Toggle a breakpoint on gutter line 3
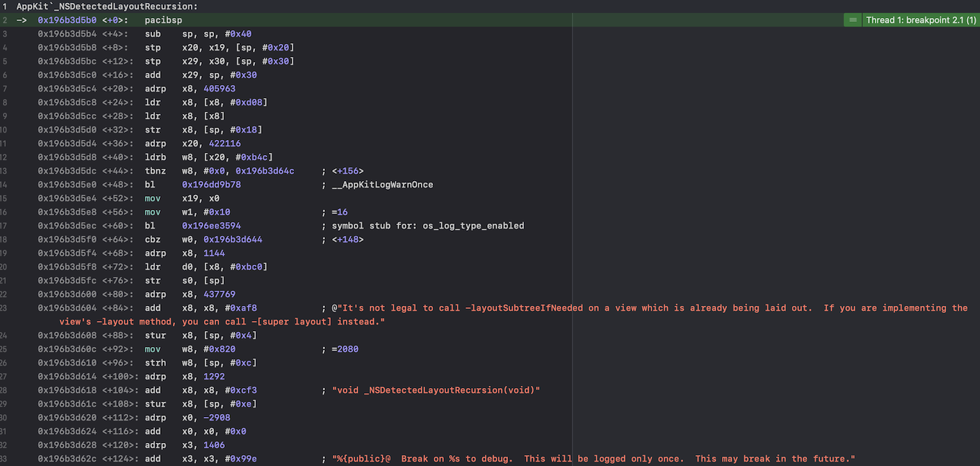980x466 pixels. (5, 34)
